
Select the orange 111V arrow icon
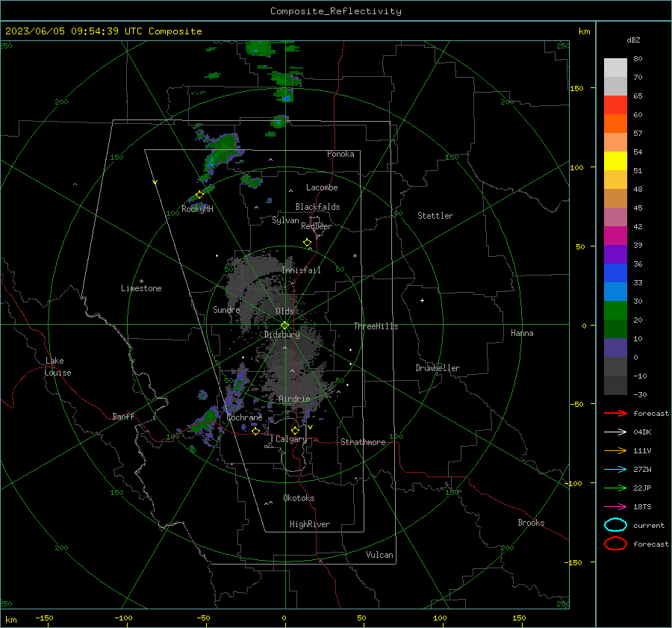[615, 450]
